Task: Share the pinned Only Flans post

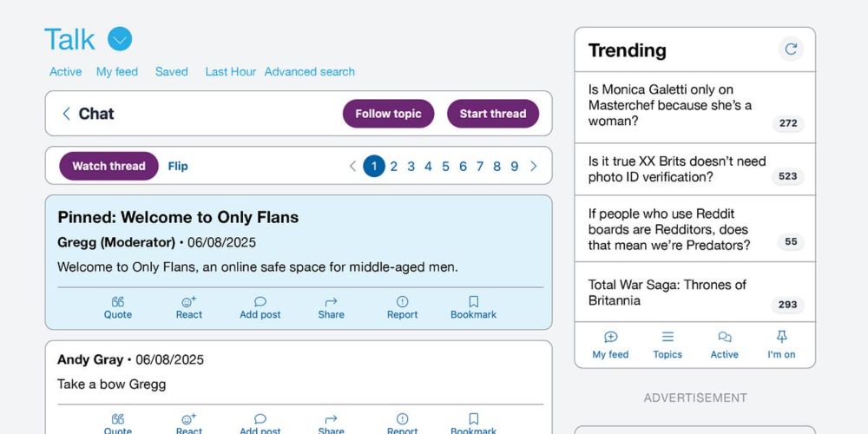Action: pyautogui.click(x=331, y=302)
